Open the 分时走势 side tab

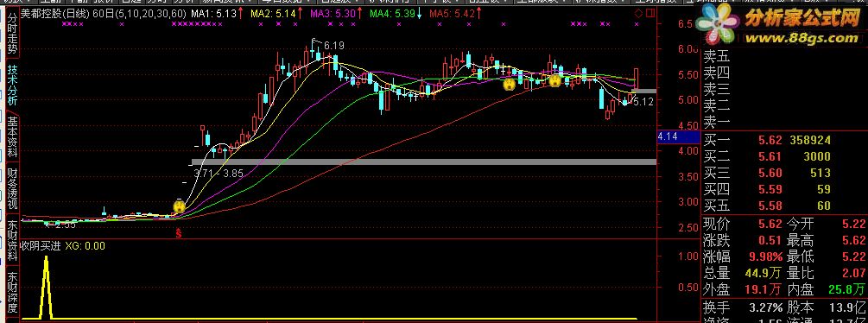pyautogui.click(x=12, y=35)
